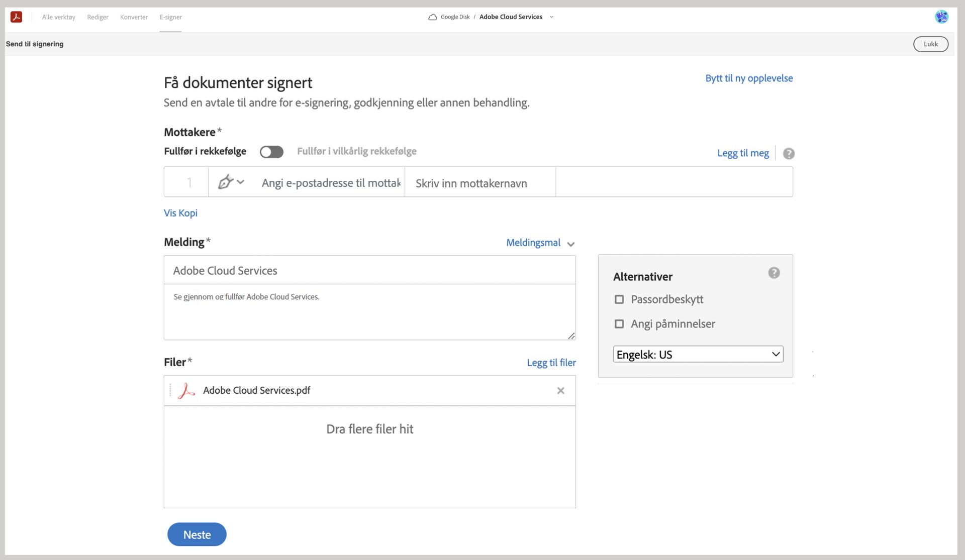
Task: Focus the recipient e-mail address field
Action: [332, 182]
